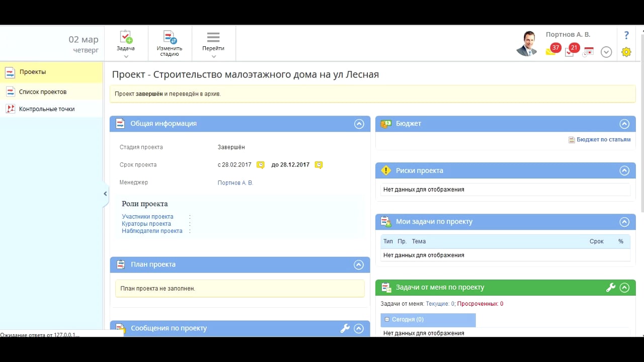Viewport: 644px width, 362px height.
Task: Sort by % column header
Action: pos(621,241)
